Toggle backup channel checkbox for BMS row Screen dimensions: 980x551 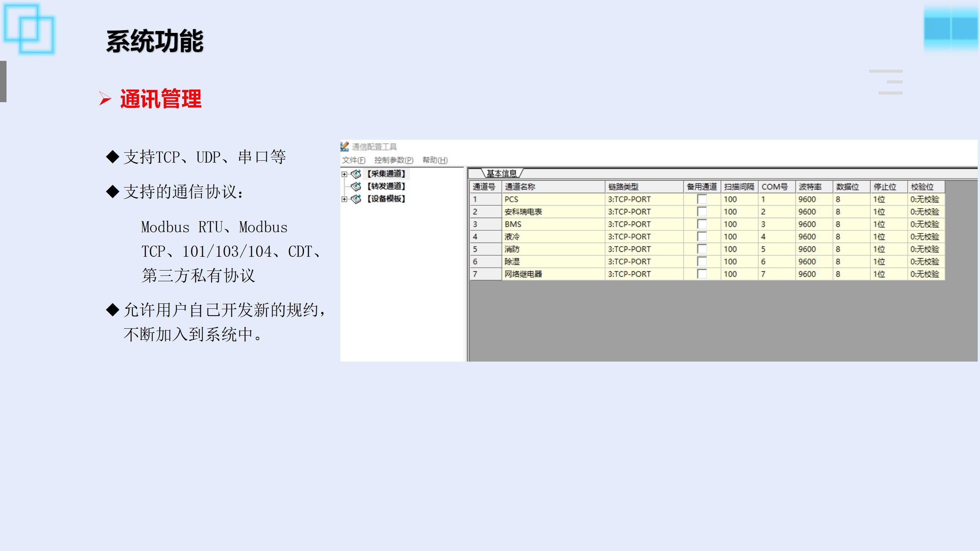click(702, 224)
